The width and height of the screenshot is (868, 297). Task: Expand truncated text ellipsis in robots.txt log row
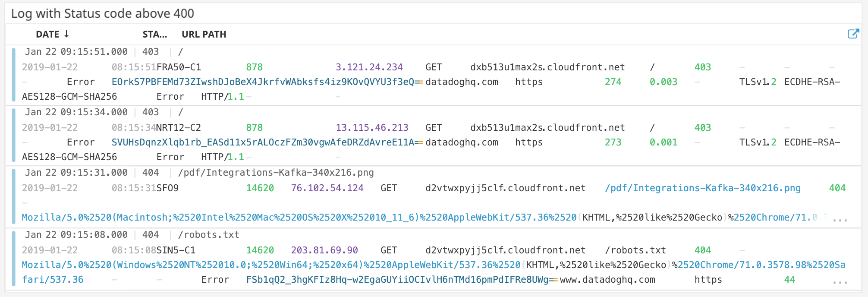tap(840, 281)
